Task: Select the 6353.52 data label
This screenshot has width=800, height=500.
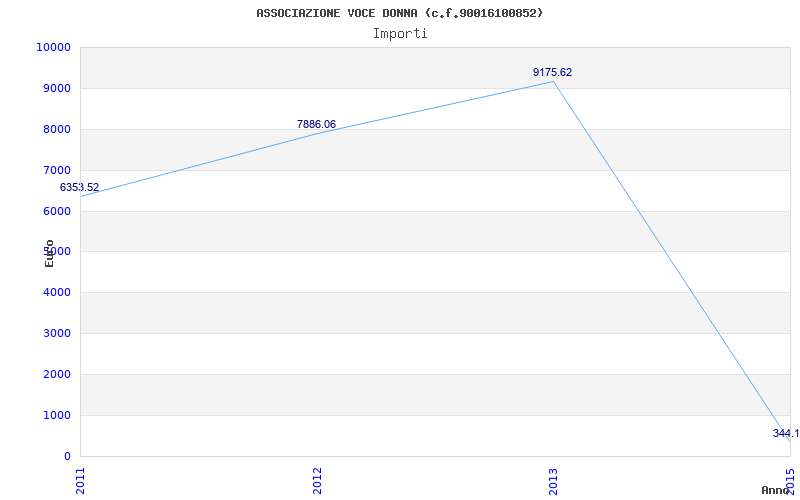Action: pos(79,187)
